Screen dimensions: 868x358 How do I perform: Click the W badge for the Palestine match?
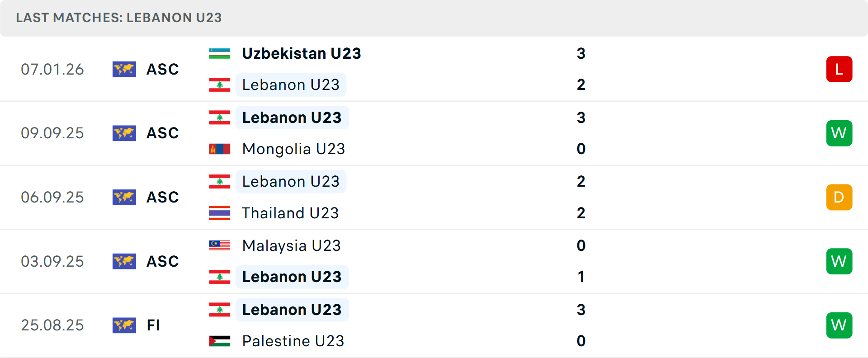tap(839, 325)
